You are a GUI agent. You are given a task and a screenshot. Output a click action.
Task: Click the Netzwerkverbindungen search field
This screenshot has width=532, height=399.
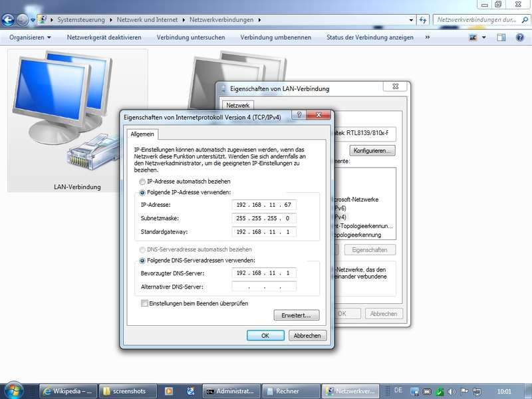477,20
